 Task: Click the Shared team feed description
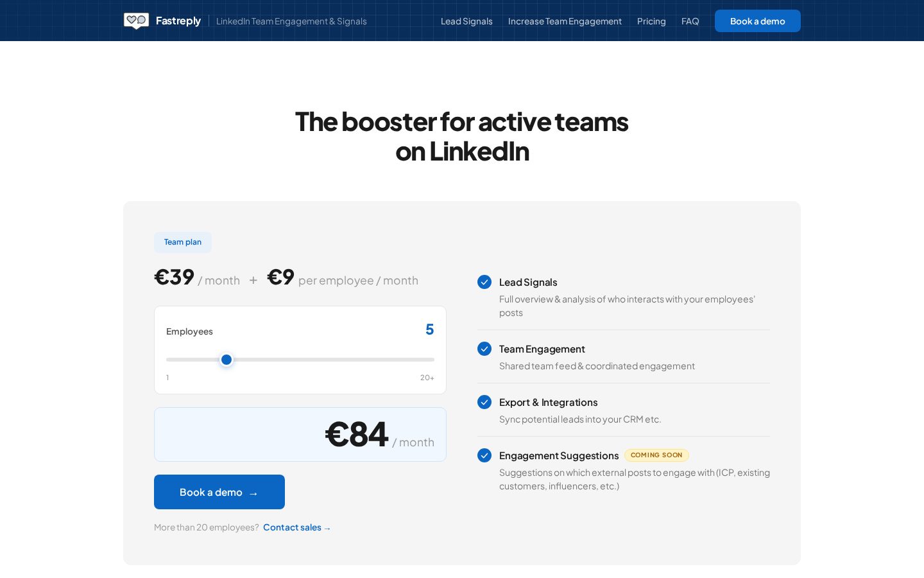[x=597, y=366]
